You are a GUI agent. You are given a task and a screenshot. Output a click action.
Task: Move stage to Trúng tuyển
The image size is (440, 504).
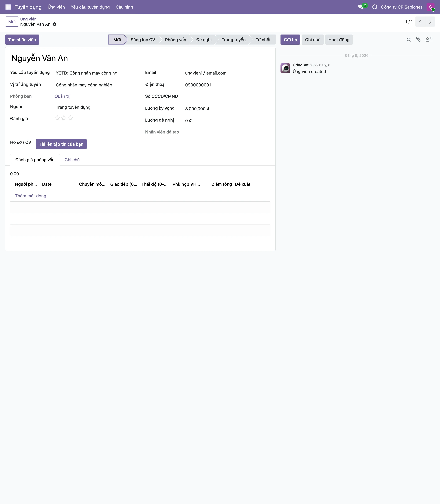[233, 40]
